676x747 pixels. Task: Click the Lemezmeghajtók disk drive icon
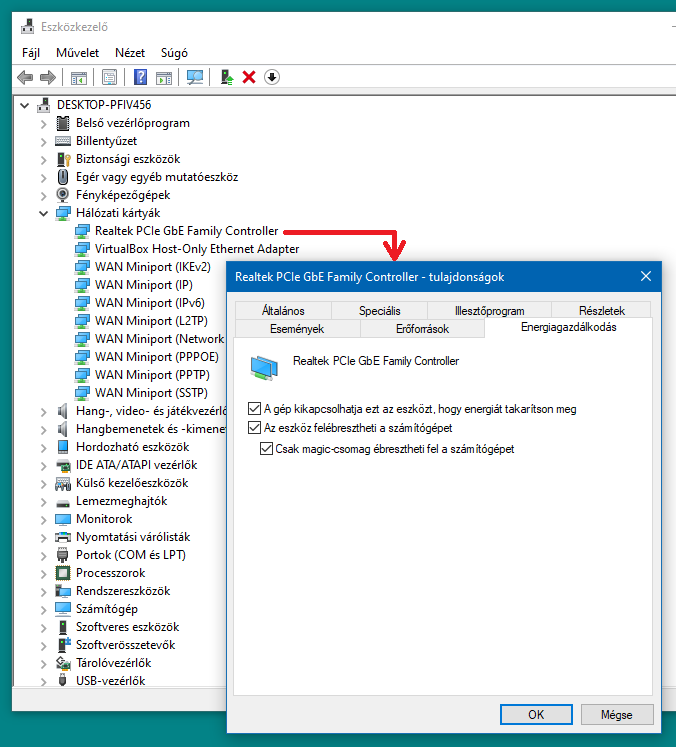[x=62, y=503]
